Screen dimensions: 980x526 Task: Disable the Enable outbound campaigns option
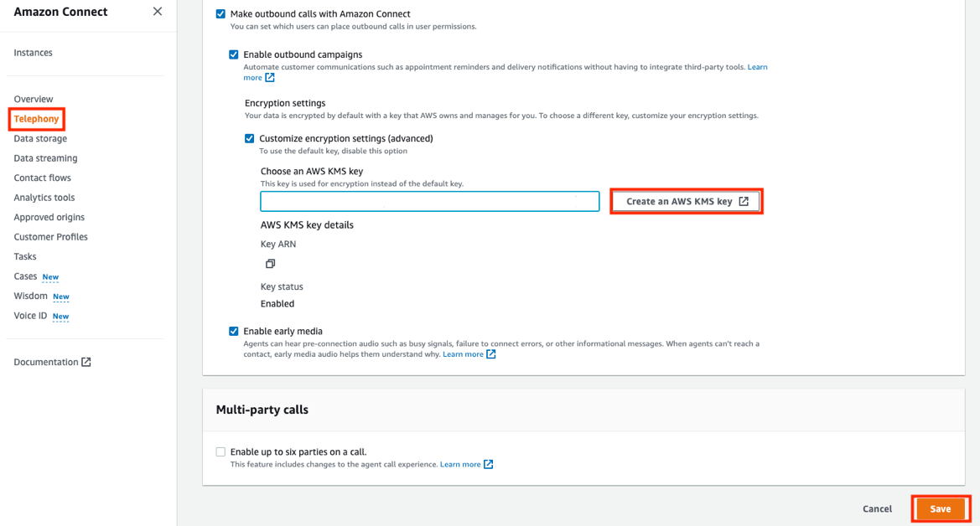point(234,54)
